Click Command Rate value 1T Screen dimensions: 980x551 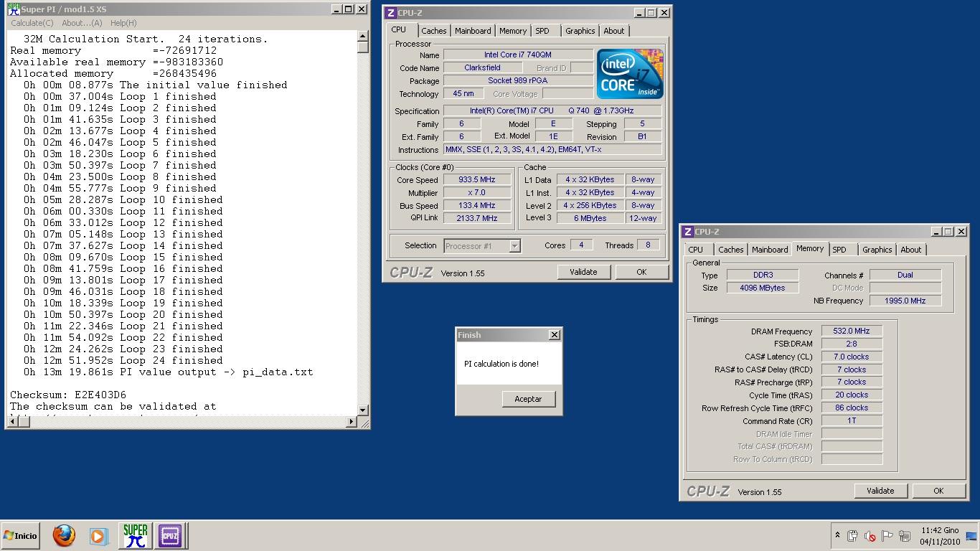click(852, 420)
